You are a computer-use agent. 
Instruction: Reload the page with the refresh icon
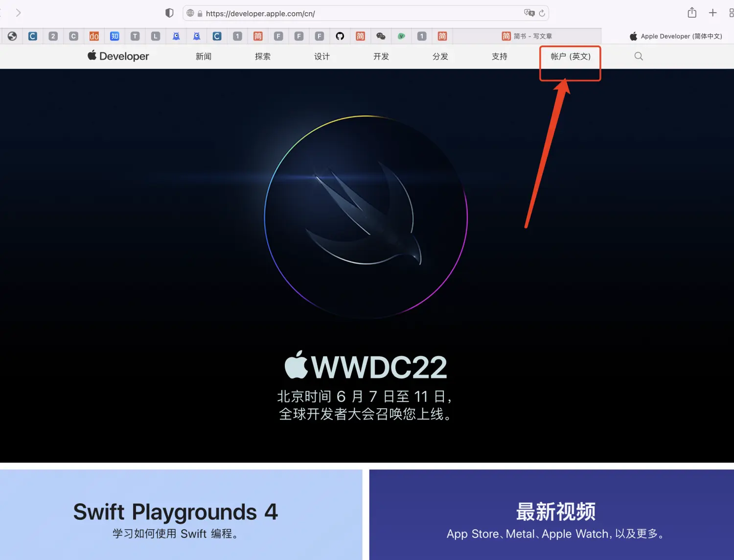pos(542,13)
